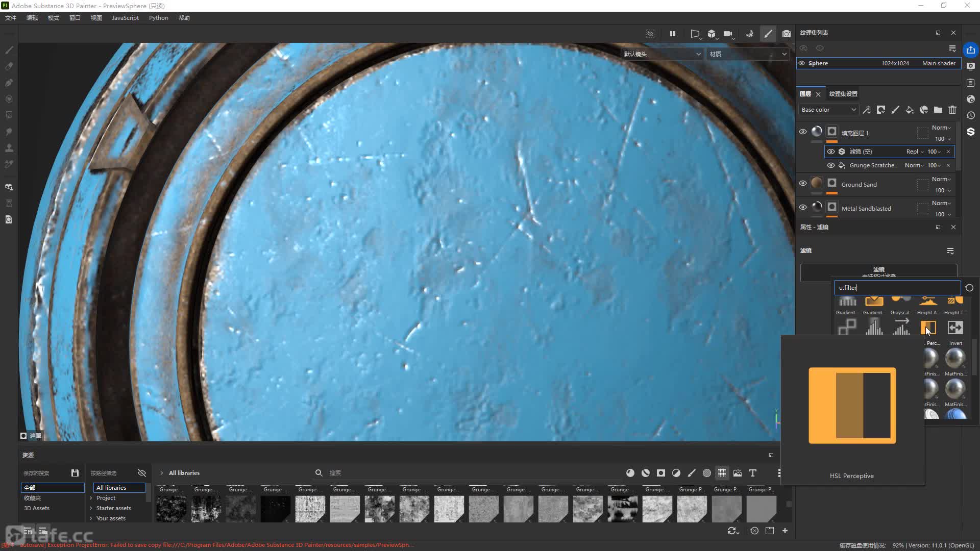Click the camera screenshot icon in viewport toolbar

pos(787,34)
